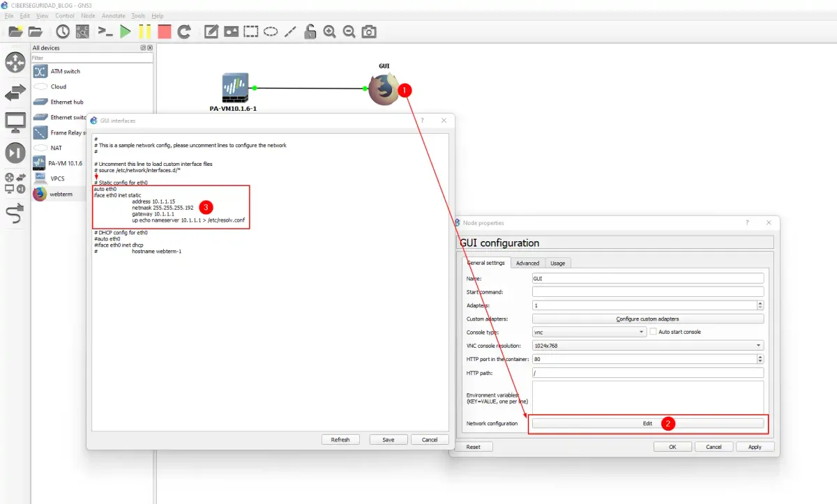837x504 pixels.
Task: Click the Insert a picture icon
Action: [x=231, y=31]
